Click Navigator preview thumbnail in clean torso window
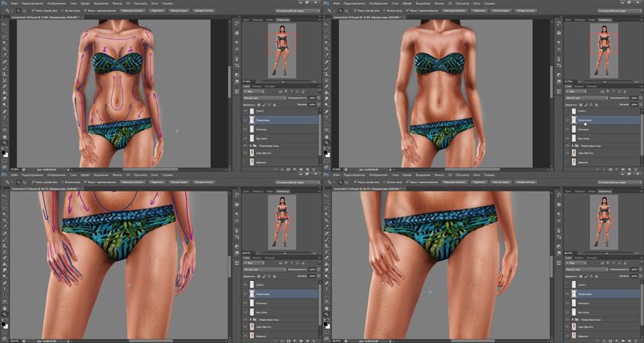The width and height of the screenshot is (644, 343). coord(604,51)
